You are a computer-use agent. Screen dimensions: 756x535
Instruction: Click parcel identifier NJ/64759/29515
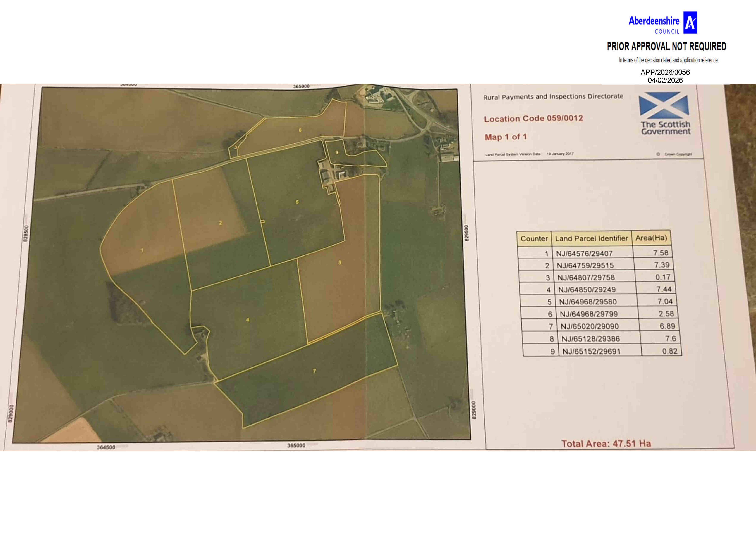[x=585, y=265]
